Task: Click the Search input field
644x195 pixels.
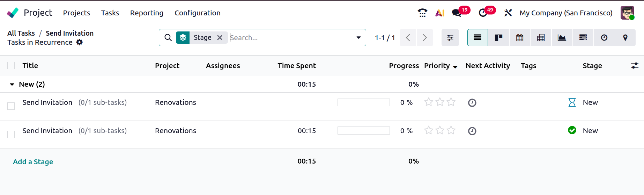Action: 289,38
